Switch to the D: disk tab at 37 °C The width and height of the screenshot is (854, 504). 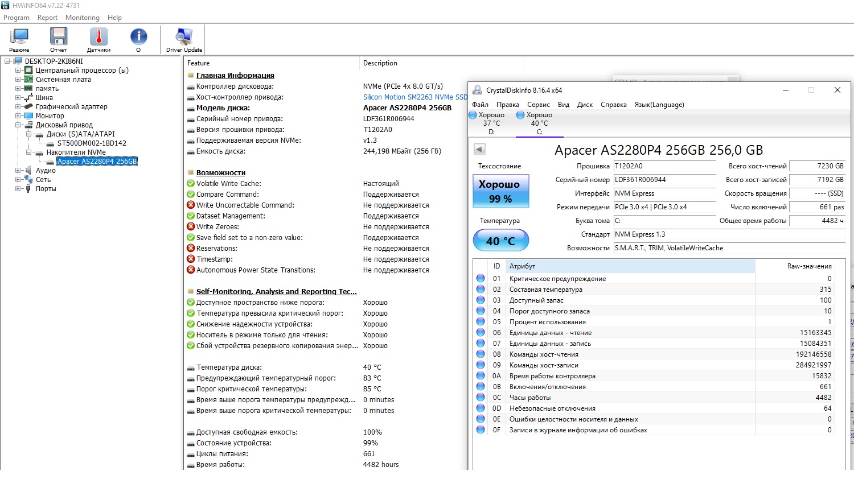click(x=491, y=123)
